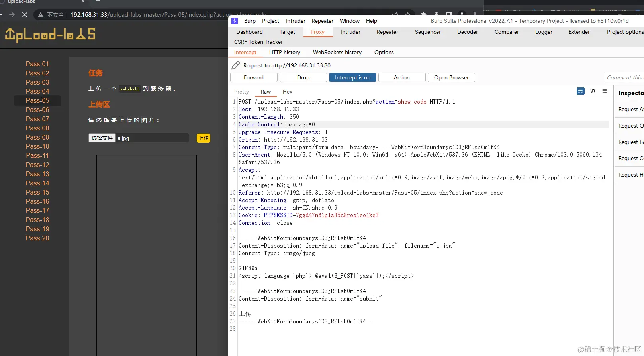Switch to the Target tab
The width and height of the screenshot is (644, 356).
[x=287, y=32]
